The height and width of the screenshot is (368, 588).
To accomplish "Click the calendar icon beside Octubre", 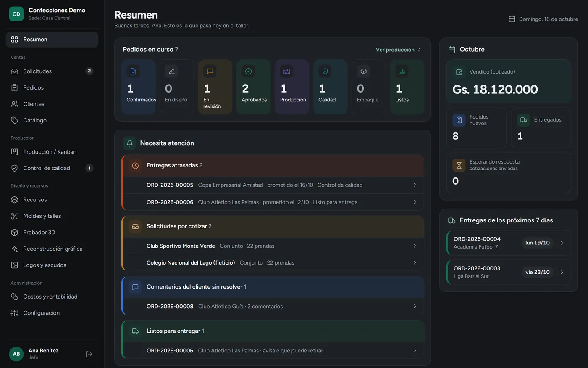I will coord(452,50).
